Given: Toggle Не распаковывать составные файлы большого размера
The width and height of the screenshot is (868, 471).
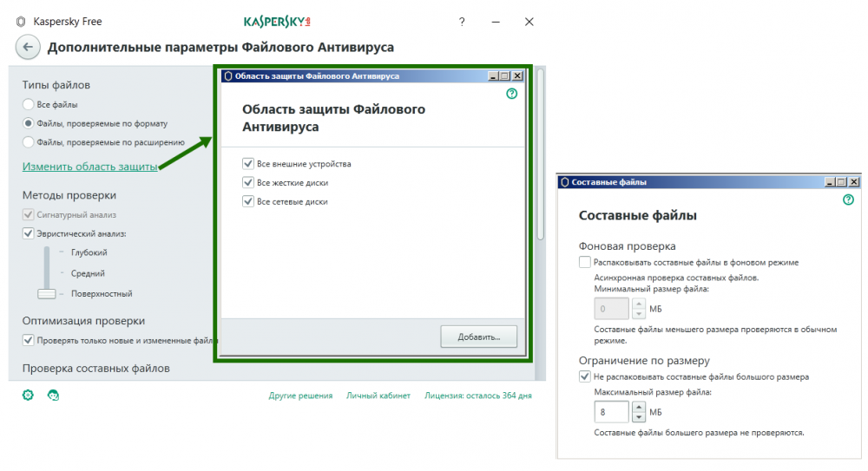Looking at the screenshot, I should click(x=584, y=376).
